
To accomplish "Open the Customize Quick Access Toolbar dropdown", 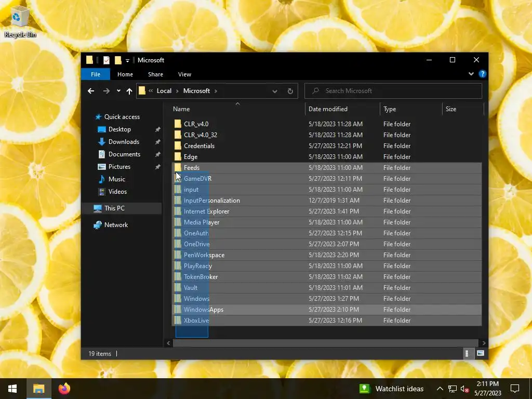I will (128, 60).
